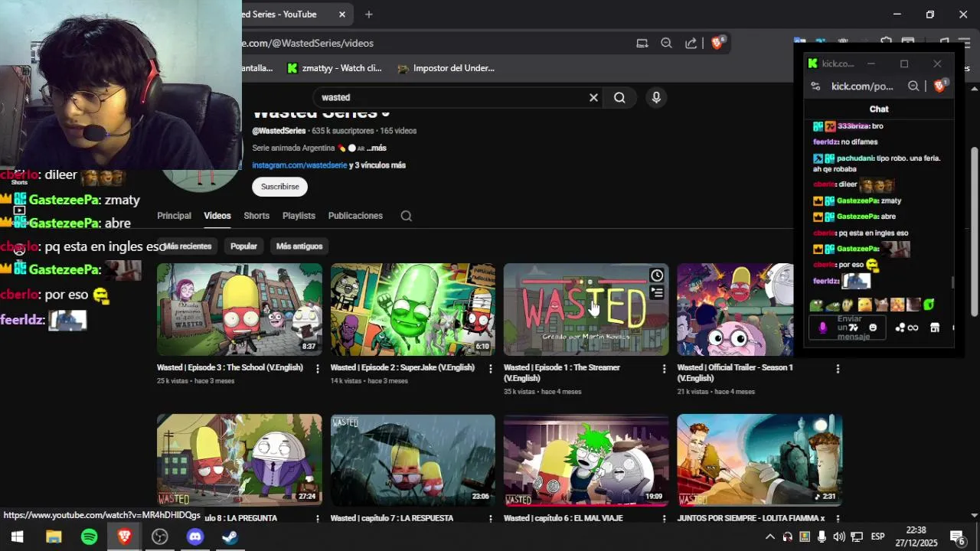Click the Brave Shields icon in the main address bar

[717, 43]
